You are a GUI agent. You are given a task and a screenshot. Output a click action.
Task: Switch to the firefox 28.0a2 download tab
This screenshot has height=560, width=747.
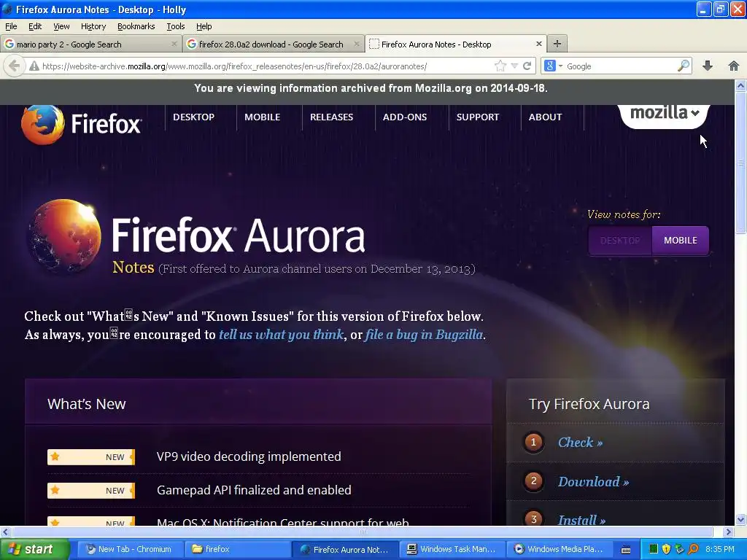click(273, 44)
